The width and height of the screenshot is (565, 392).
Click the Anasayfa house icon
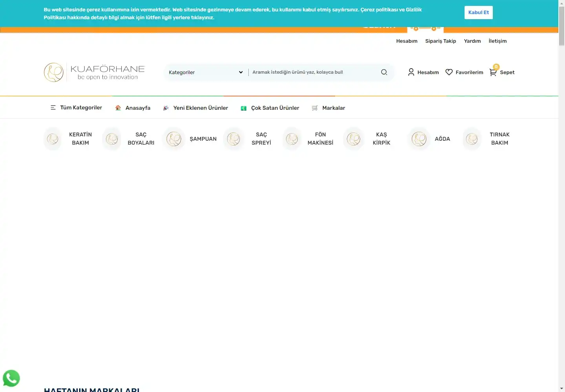coord(118,108)
